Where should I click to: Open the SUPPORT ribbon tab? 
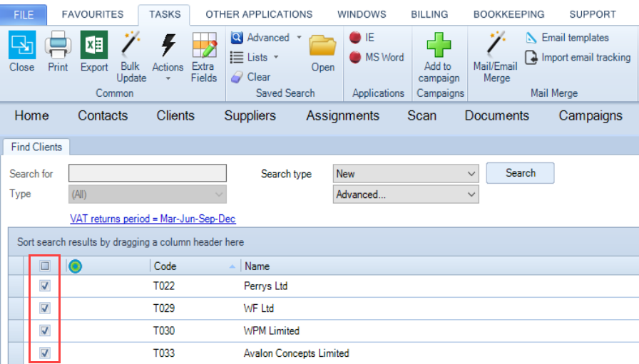(593, 15)
